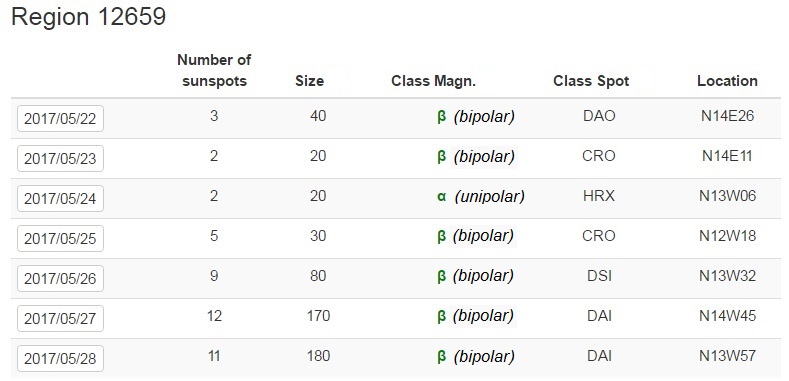The height and width of the screenshot is (381, 789).
Task: Click the Number of sunspots column header
Action: click(214, 70)
